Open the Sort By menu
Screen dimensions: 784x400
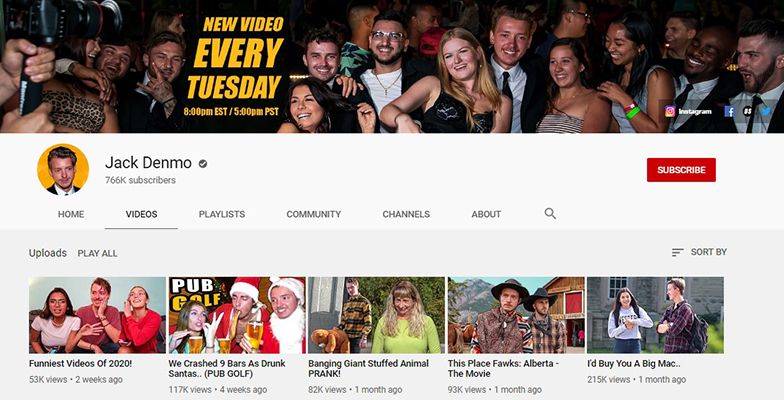pos(699,252)
